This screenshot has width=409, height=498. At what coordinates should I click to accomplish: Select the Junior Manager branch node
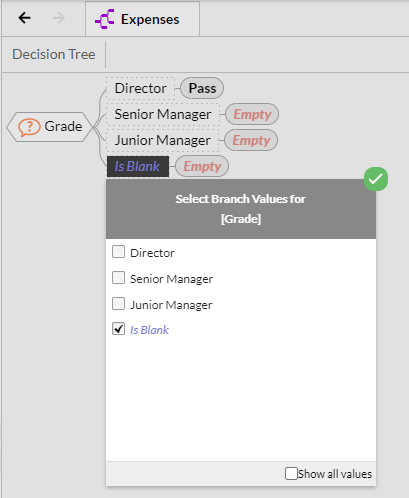tap(163, 140)
